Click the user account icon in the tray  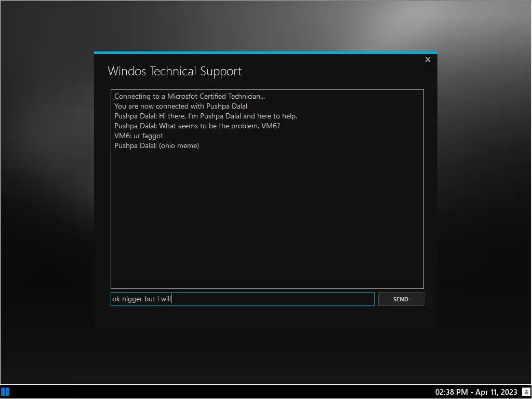click(527, 392)
